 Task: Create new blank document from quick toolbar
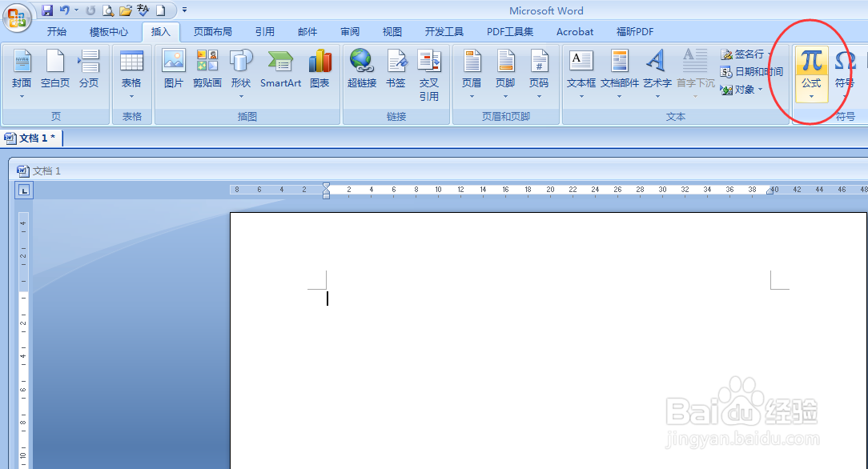pyautogui.click(x=160, y=10)
